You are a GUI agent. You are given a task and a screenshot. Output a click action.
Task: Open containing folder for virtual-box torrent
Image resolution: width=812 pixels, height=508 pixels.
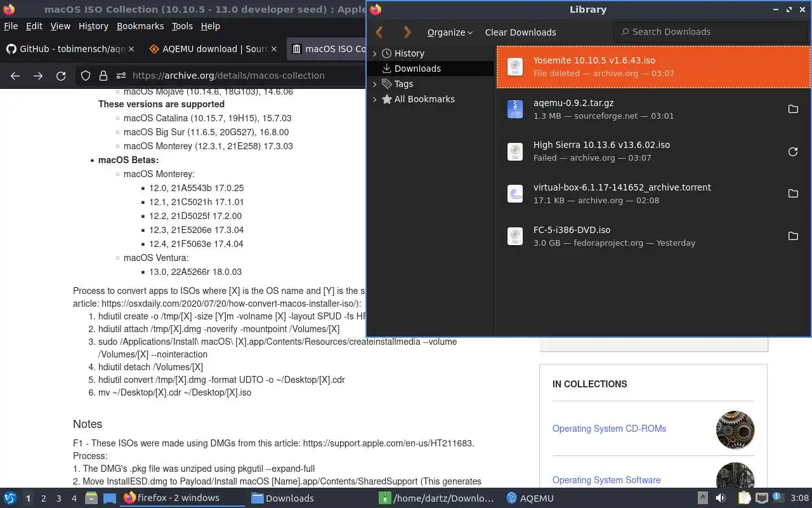pos(793,194)
